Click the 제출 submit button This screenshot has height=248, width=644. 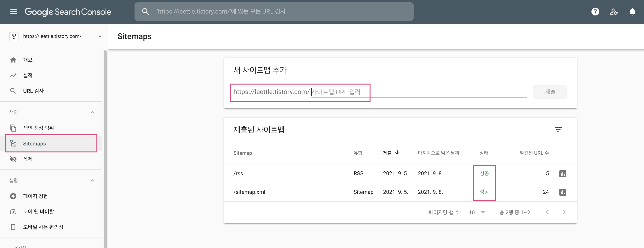pyautogui.click(x=550, y=92)
